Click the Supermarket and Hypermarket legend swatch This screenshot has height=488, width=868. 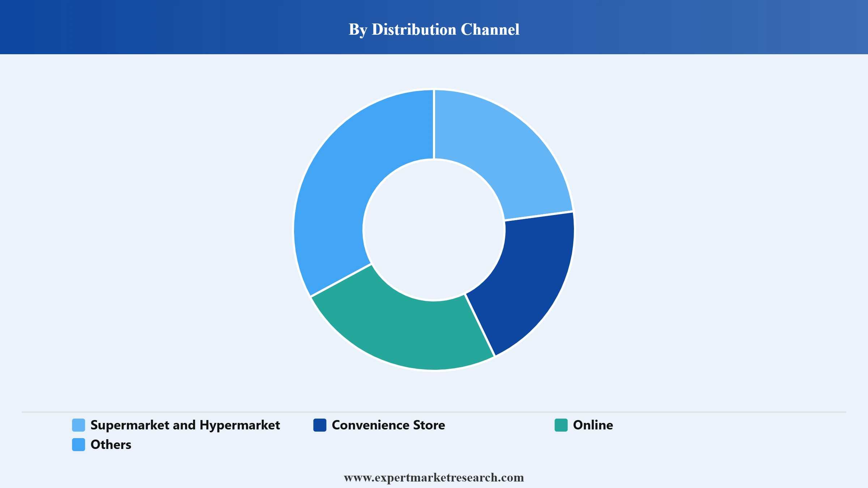[78, 425]
